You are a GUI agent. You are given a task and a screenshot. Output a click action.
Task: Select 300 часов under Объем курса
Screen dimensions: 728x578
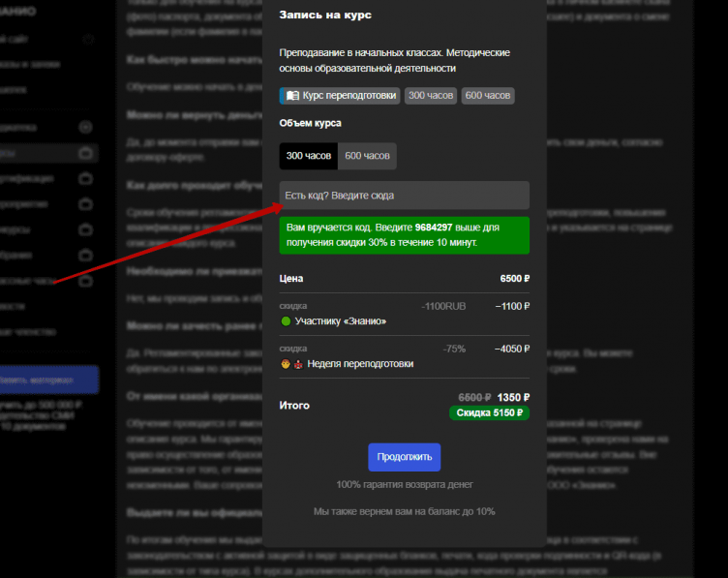pos(309,156)
